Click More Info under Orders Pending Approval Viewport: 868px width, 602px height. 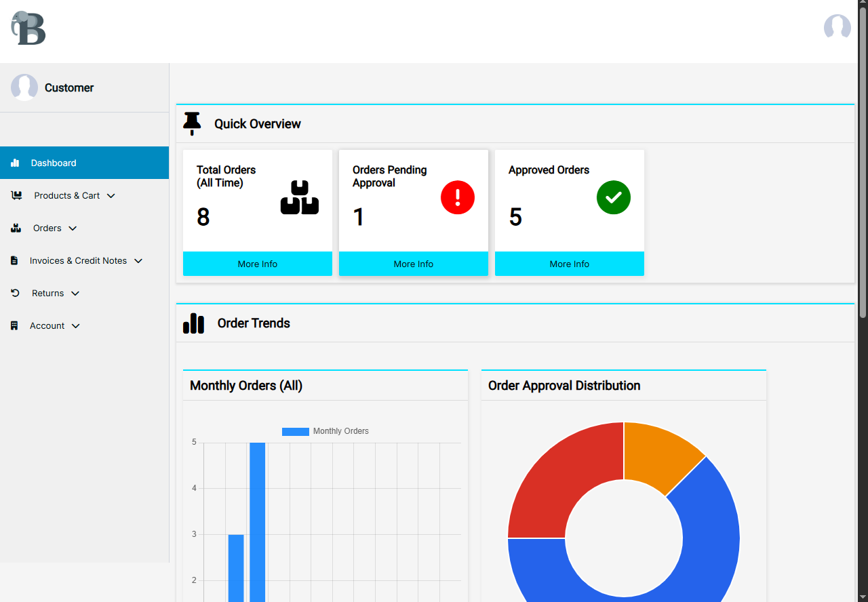(414, 264)
